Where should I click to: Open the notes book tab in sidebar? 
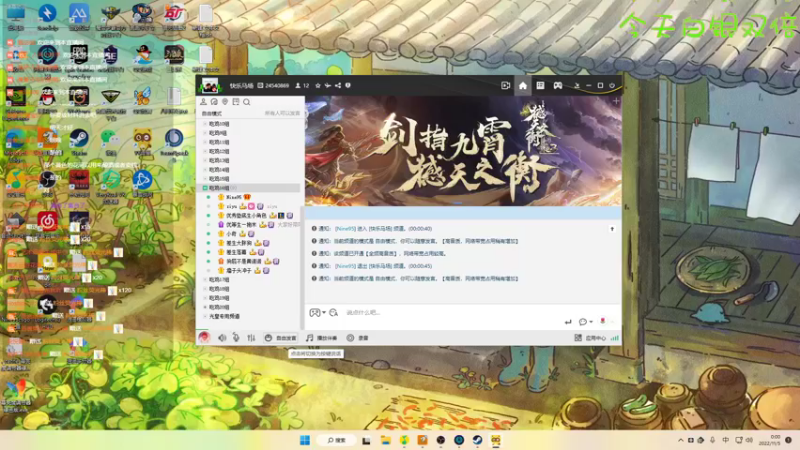point(236,102)
